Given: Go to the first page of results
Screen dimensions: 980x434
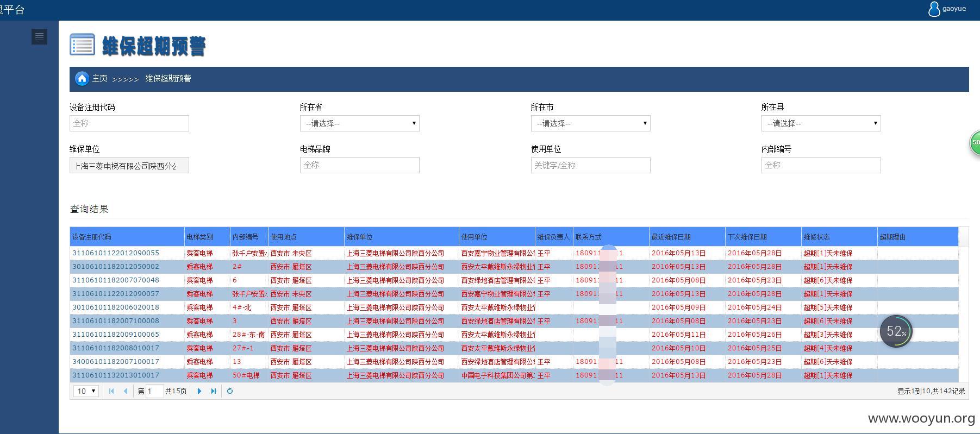Looking at the screenshot, I should coord(111,391).
